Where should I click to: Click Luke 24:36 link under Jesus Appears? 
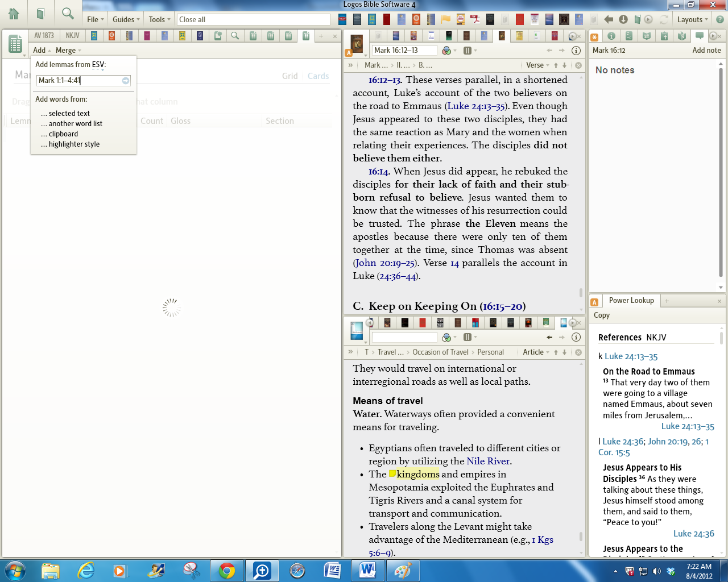(x=693, y=534)
